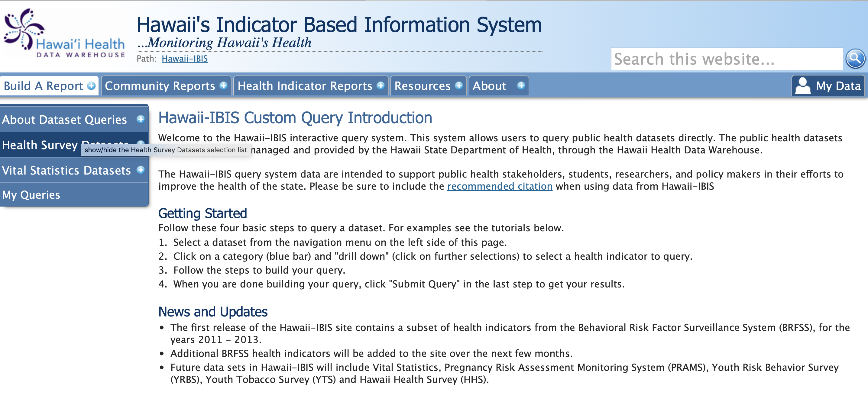Expand About Dataset Queries plus icon
The height and width of the screenshot is (398, 868).
(x=141, y=119)
